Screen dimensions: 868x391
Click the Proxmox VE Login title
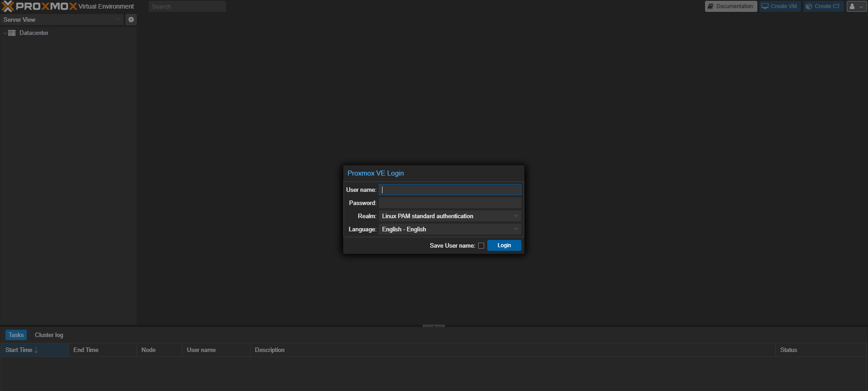376,173
